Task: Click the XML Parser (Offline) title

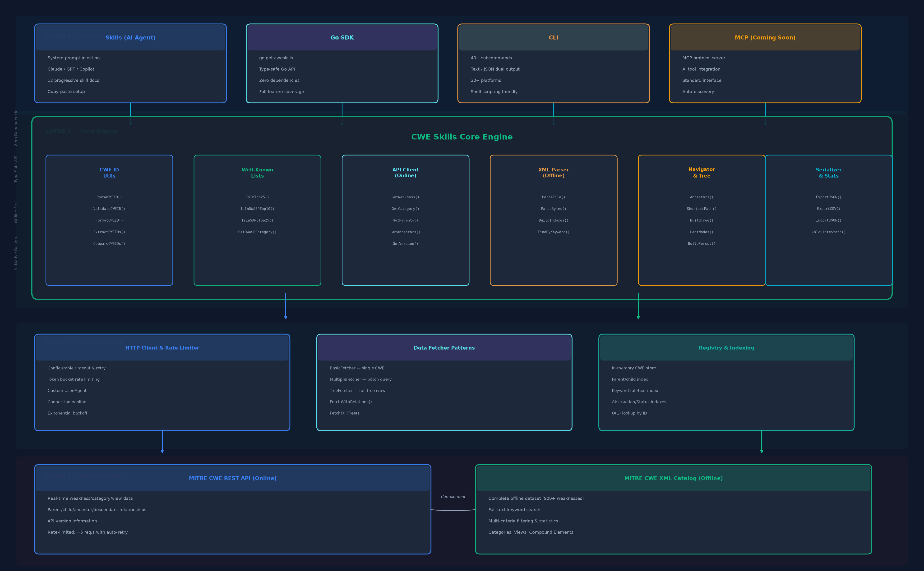Action: point(553,173)
